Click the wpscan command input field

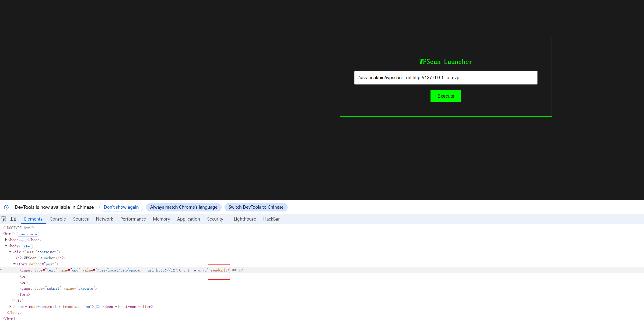pyautogui.click(x=446, y=78)
